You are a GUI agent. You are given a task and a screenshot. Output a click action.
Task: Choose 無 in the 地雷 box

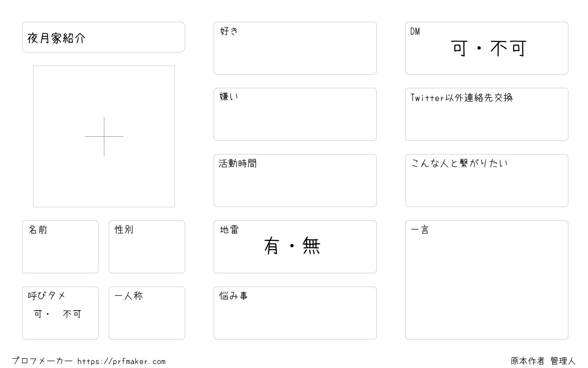(311, 245)
